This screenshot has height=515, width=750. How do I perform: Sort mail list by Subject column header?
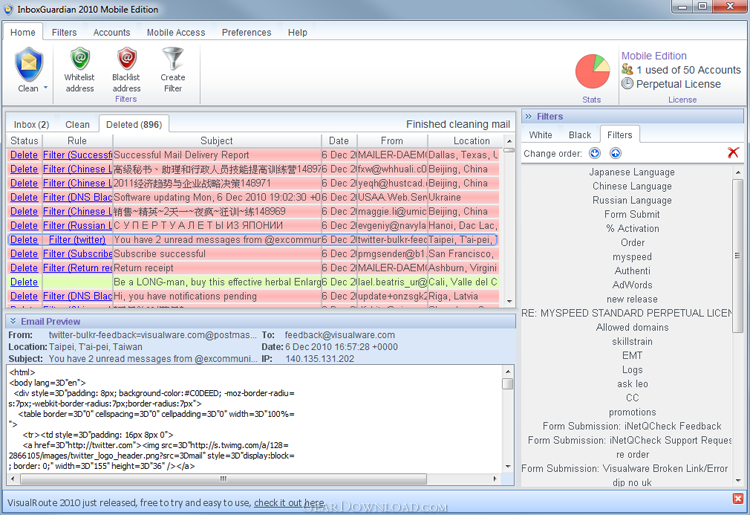[217, 141]
